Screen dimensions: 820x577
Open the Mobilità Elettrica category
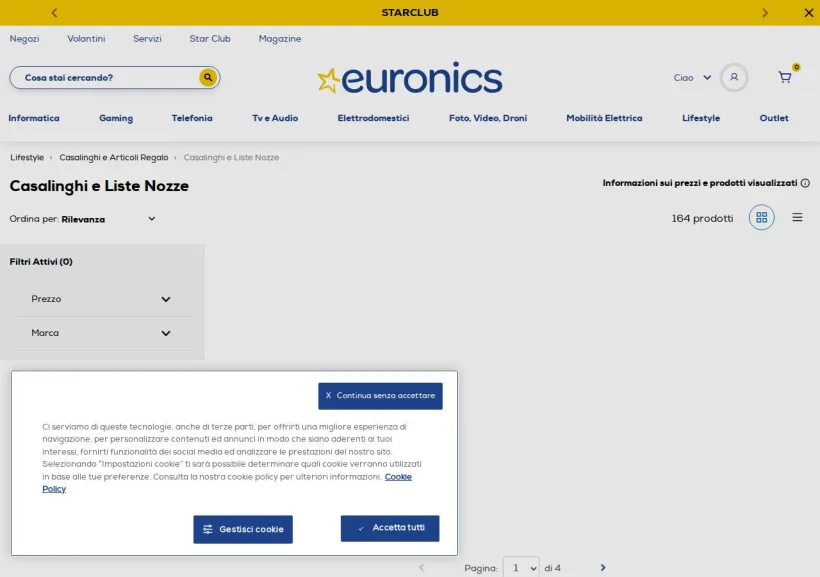[x=604, y=118]
